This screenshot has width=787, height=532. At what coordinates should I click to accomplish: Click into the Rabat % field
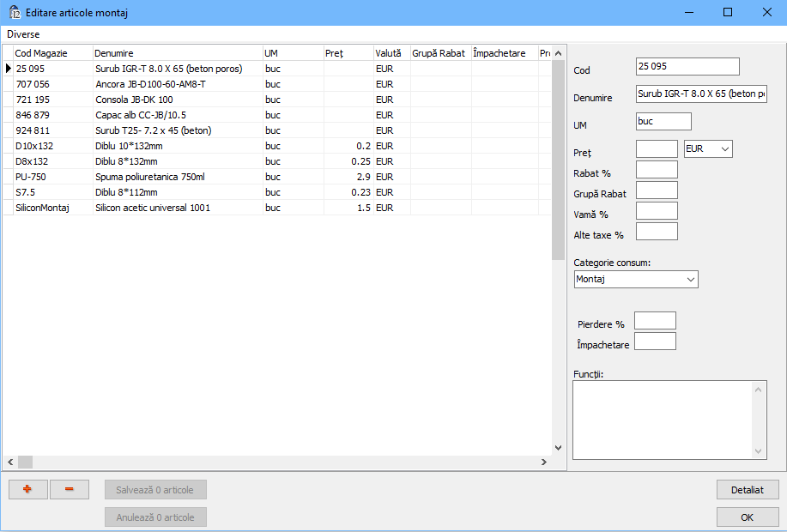[657, 170]
